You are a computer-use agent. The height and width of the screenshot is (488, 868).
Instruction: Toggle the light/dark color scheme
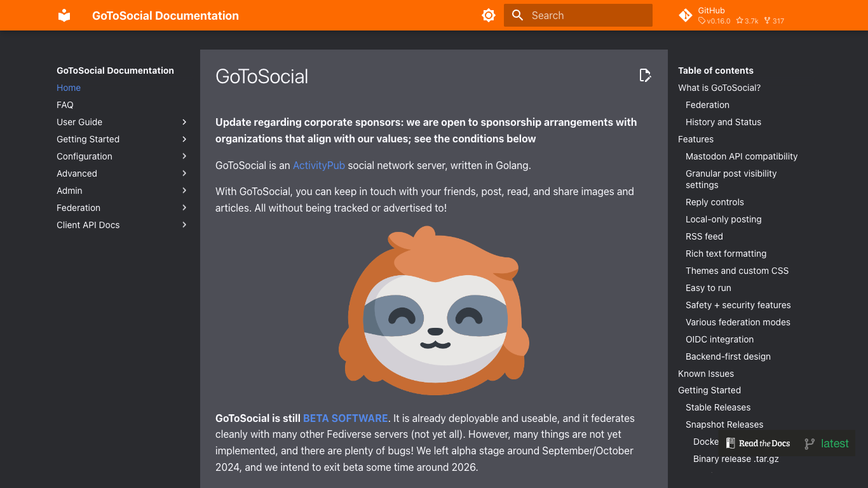coord(489,15)
